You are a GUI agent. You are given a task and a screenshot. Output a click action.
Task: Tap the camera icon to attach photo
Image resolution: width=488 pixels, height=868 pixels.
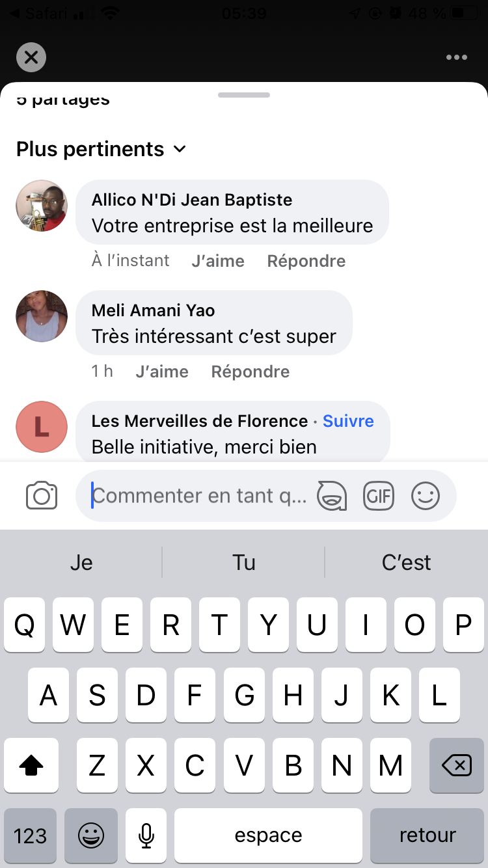42,496
